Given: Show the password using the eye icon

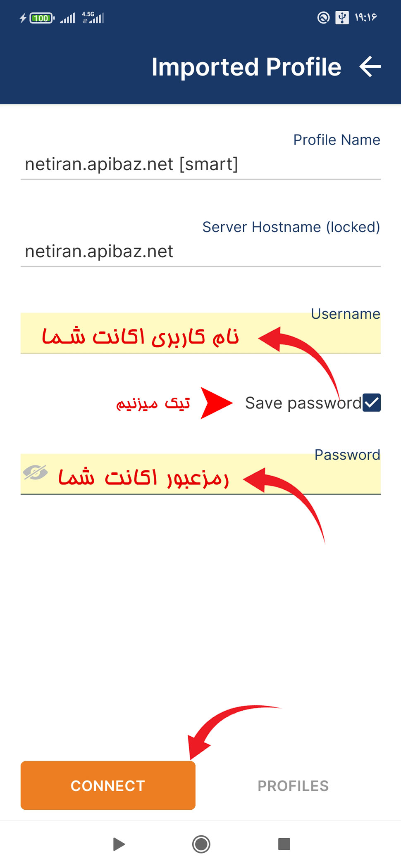Looking at the screenshot, I should [x=35, y=473].
